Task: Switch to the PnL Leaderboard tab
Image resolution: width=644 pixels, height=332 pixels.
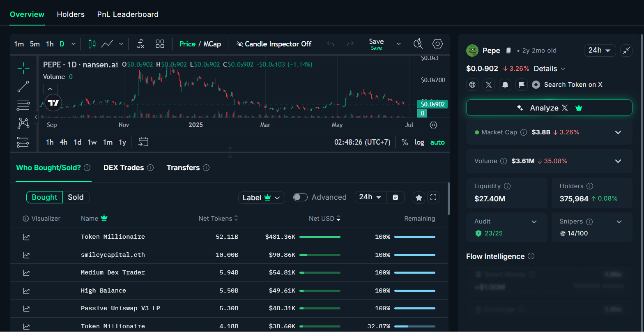Action: (128, 14)
